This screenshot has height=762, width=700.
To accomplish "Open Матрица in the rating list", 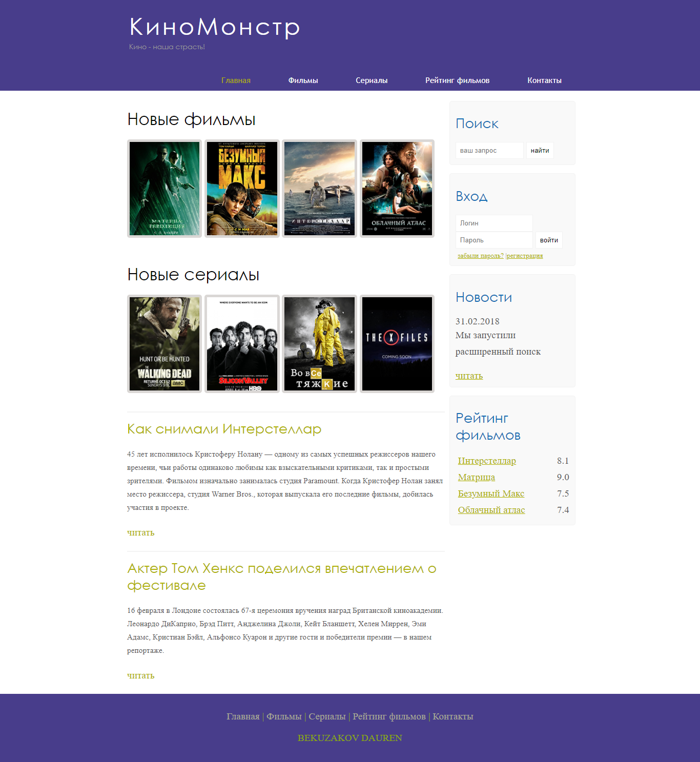I will click(477, 477).
